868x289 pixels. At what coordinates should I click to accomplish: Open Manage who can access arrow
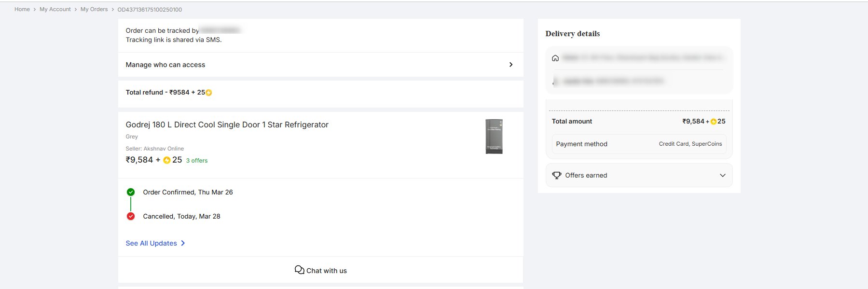click(511, 65)
